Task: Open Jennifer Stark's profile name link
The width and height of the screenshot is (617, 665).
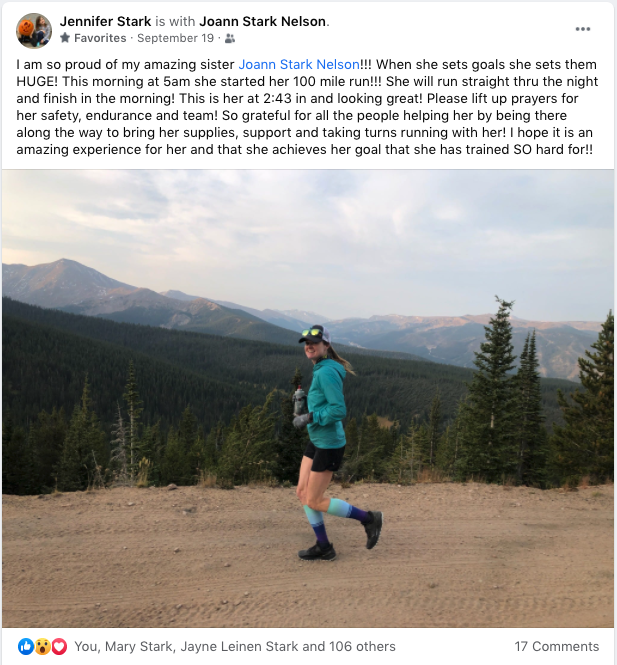Action: [x=105, y=21]
